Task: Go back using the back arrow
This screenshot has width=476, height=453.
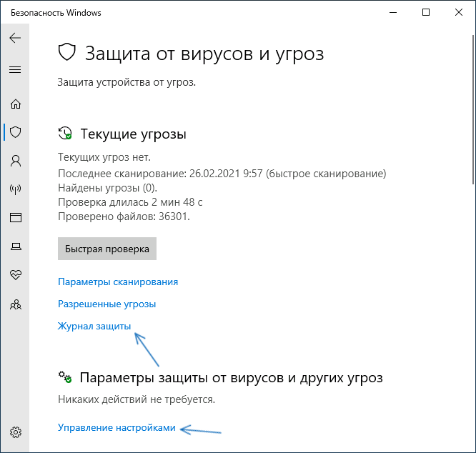Action: (x=15, y=38)
